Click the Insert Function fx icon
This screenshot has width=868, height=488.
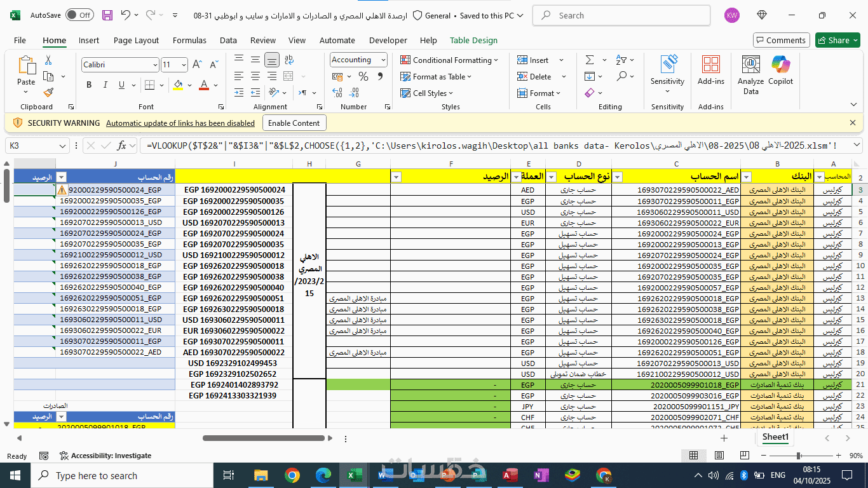(121, 146)
